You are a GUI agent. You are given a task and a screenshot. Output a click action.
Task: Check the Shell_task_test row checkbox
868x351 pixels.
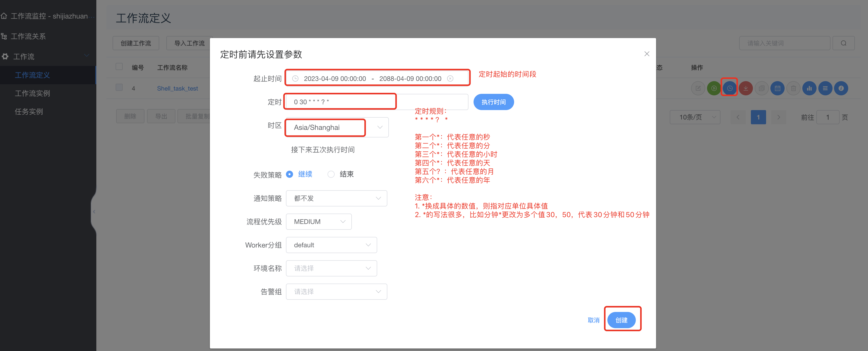pos(119,88)
